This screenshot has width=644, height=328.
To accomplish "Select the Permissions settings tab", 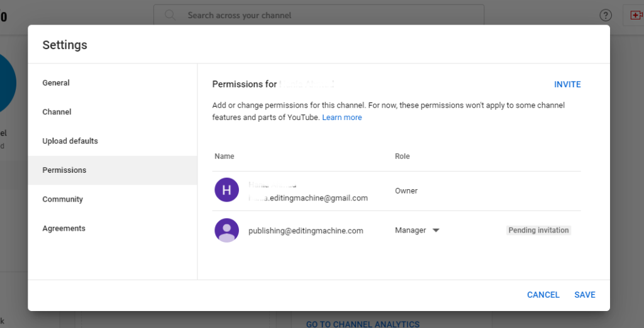I will 113,170.
